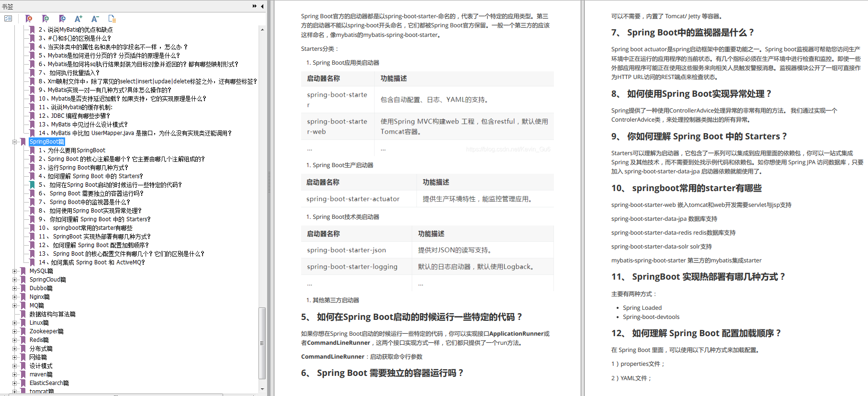
Task: Open bookmark 9、你如何理解 Spring Boot 中的 Starters
Action: point(94,219)
